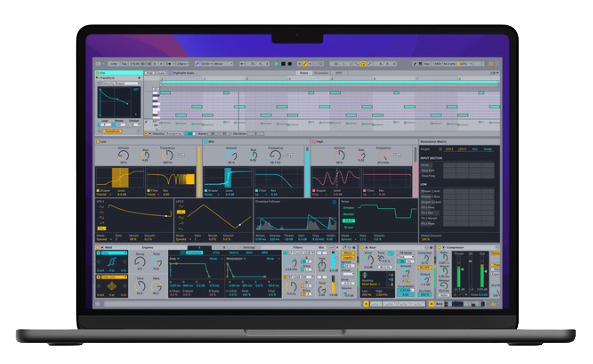Click the highlighted Envelopes tab in Meld
This screenshot has width=593, height=364.
coord(194,252)
